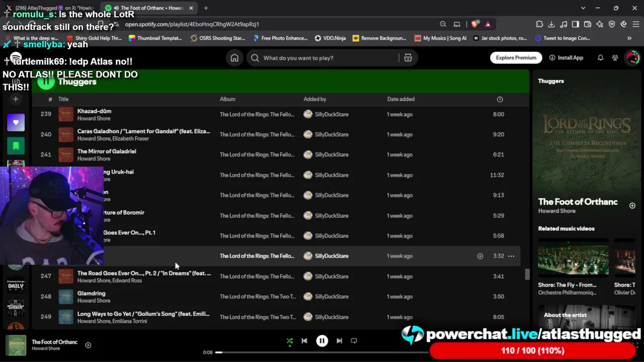This screenshot has width=644, height=362.
Task: Toggle the browser sidebar panel
Action: tap(576, 24)
